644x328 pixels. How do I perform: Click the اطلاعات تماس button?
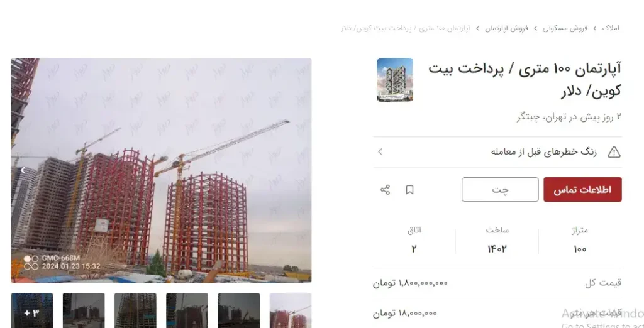click(x=582, y=190)
